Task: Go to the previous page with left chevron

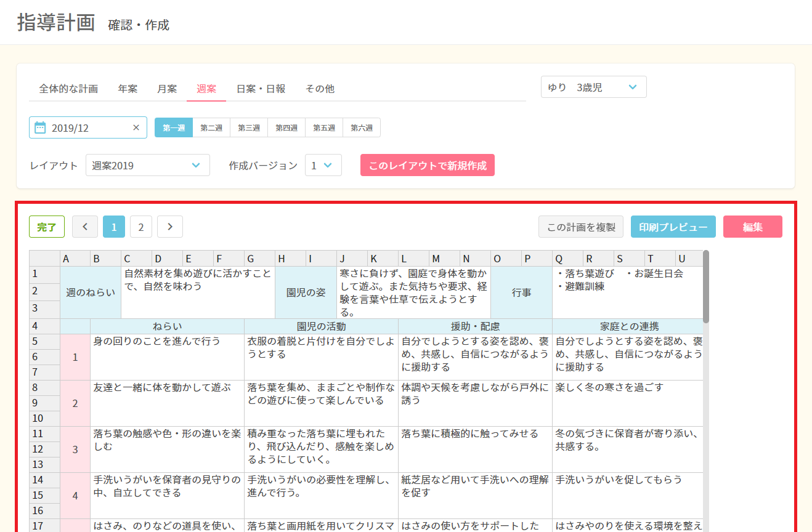Action: [85, 227]
